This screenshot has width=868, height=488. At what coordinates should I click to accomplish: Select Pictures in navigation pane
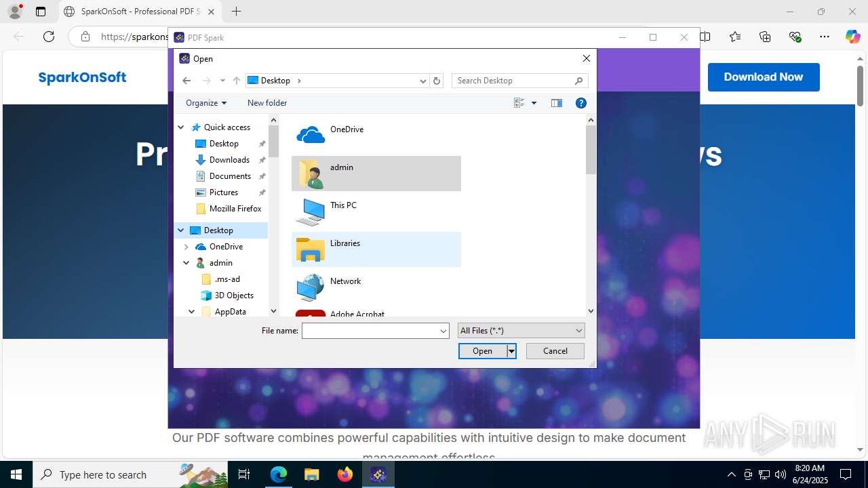coord(224,192)
